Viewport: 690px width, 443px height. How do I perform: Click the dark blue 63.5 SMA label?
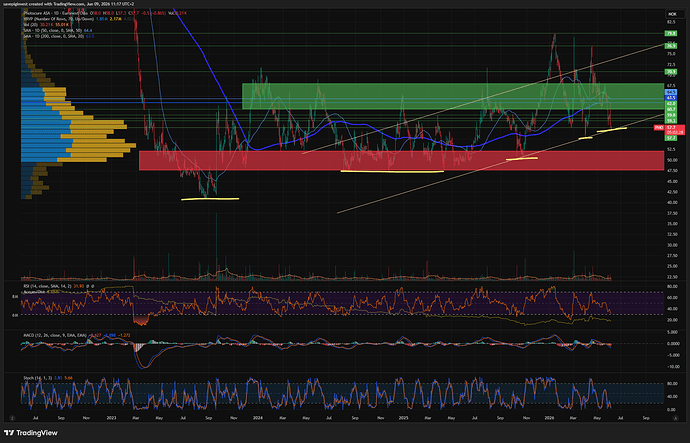pyautogui.click(x=670, y=98)
